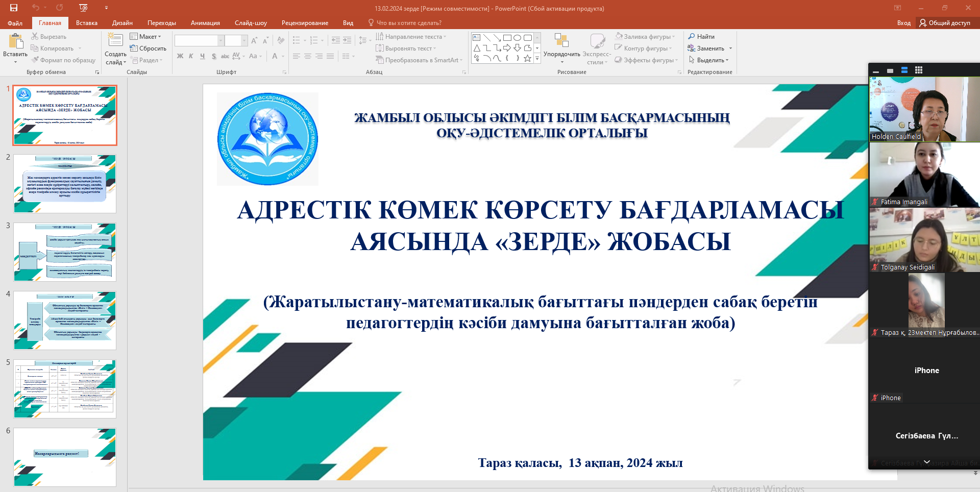Select slide 3 thumbnail in the slide panel

tap(65, 252)
